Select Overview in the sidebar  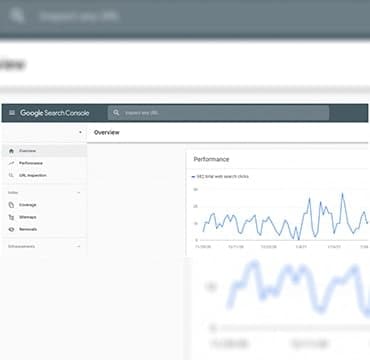click(x=44, y=151)
